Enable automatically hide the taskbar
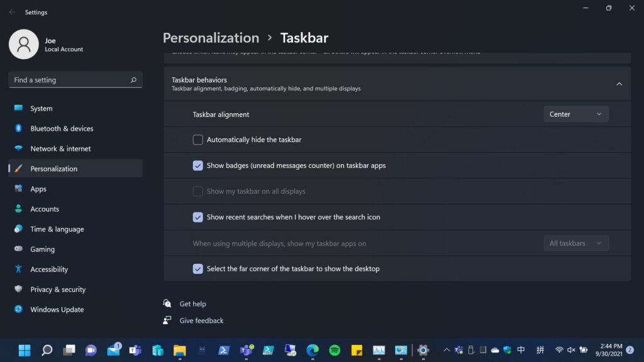Viewport: 644px width, 362px height. pos(198,140)
